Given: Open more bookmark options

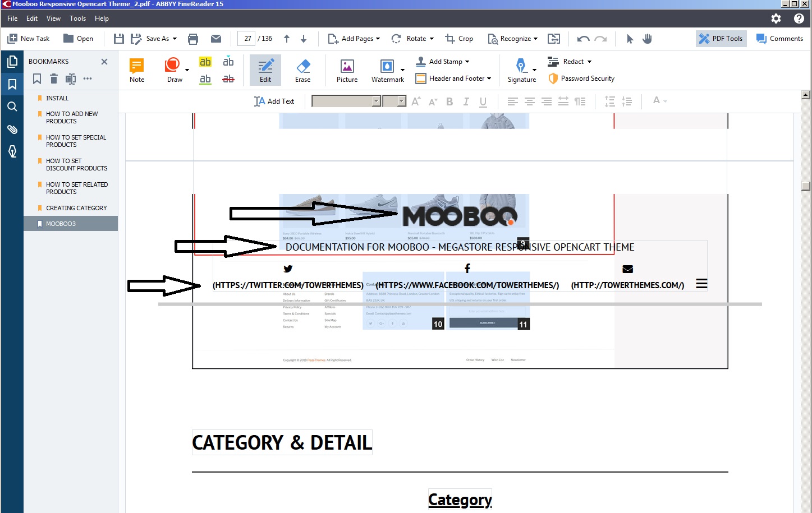Looking at the screenshot, I should 88,78.
